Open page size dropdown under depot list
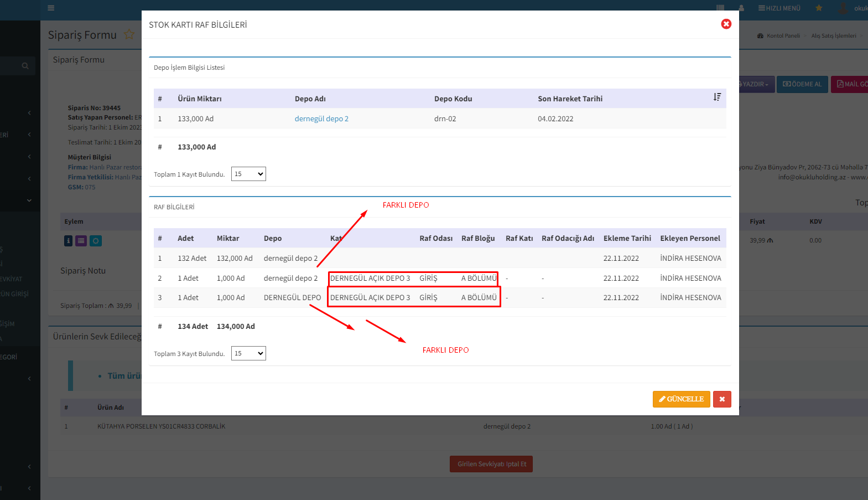 click(x=248, y=174)
